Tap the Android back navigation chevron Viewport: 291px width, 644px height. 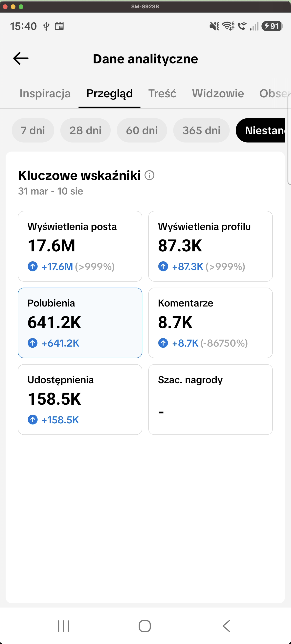pyautogui.click(x=227, y=626)
